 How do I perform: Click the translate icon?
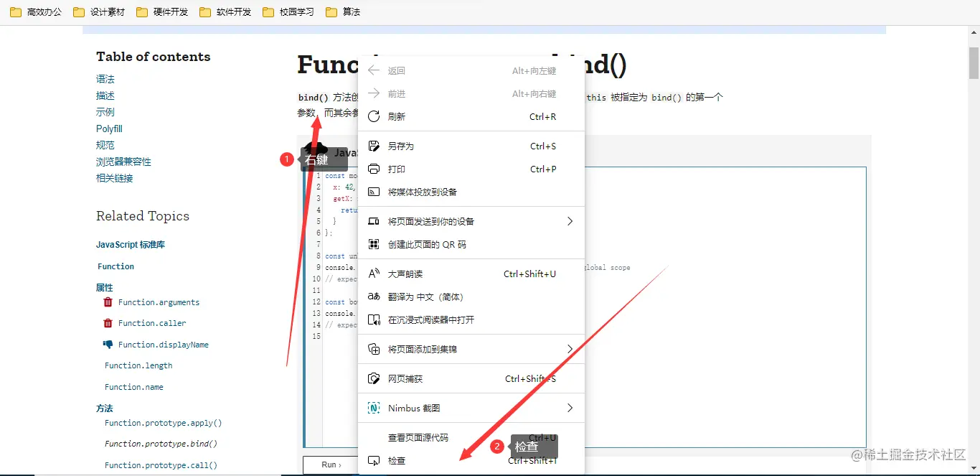pyautogui.click(x=373, y=297)
